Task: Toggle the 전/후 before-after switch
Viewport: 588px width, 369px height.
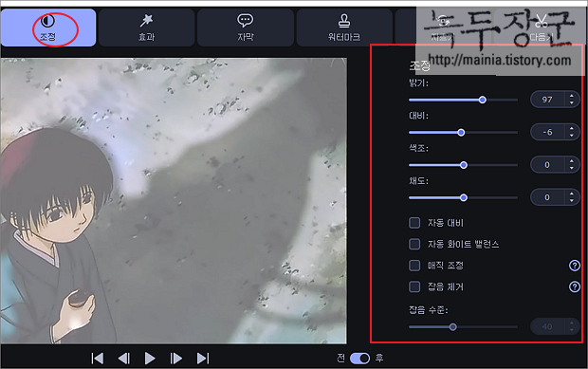Action: pos(359,359)
